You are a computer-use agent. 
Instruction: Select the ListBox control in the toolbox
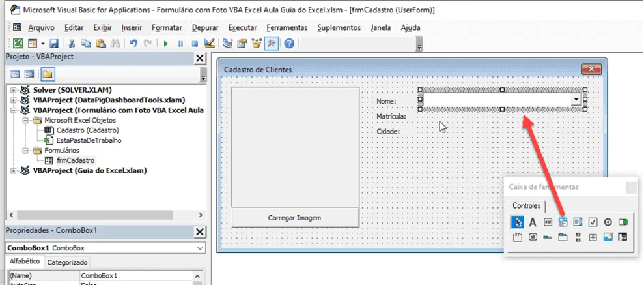pos(578,222)
